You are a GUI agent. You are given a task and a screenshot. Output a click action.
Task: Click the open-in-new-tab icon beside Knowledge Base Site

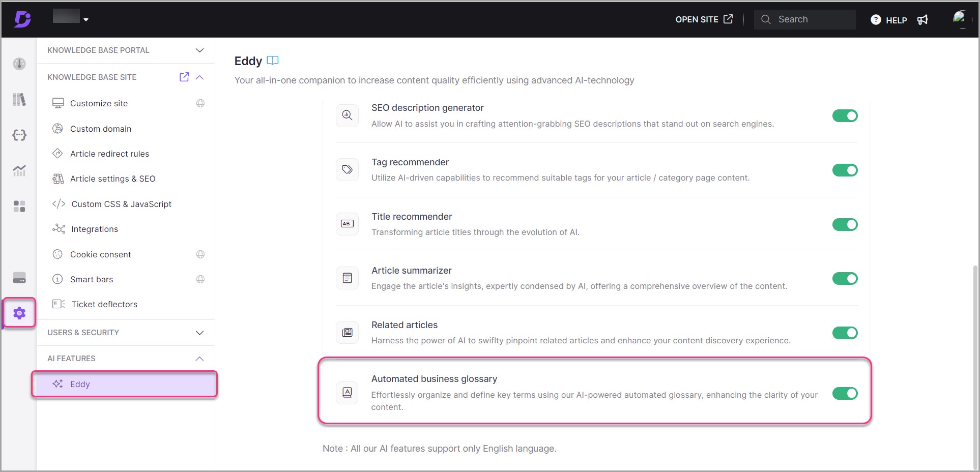point(184,77)
